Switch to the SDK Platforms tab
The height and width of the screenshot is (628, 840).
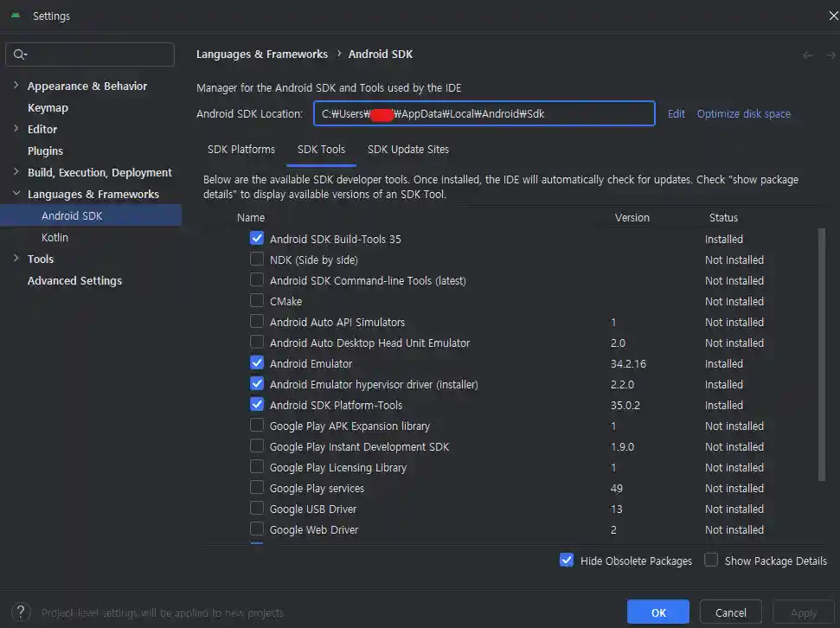tap(241, 149)
